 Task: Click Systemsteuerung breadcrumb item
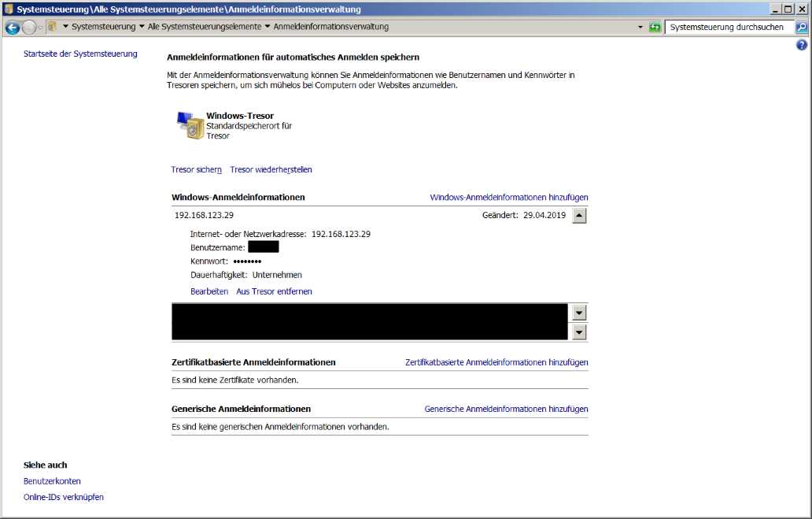pos(104,27)
